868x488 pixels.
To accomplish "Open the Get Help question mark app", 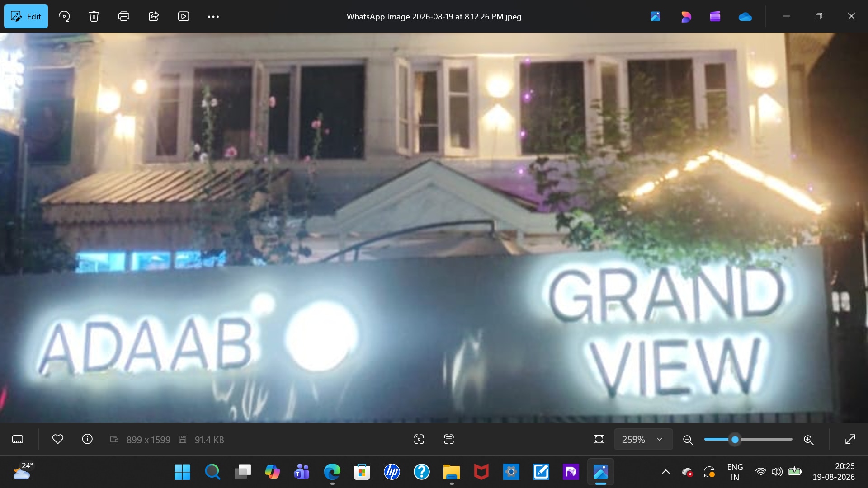I will click(422, 472).
